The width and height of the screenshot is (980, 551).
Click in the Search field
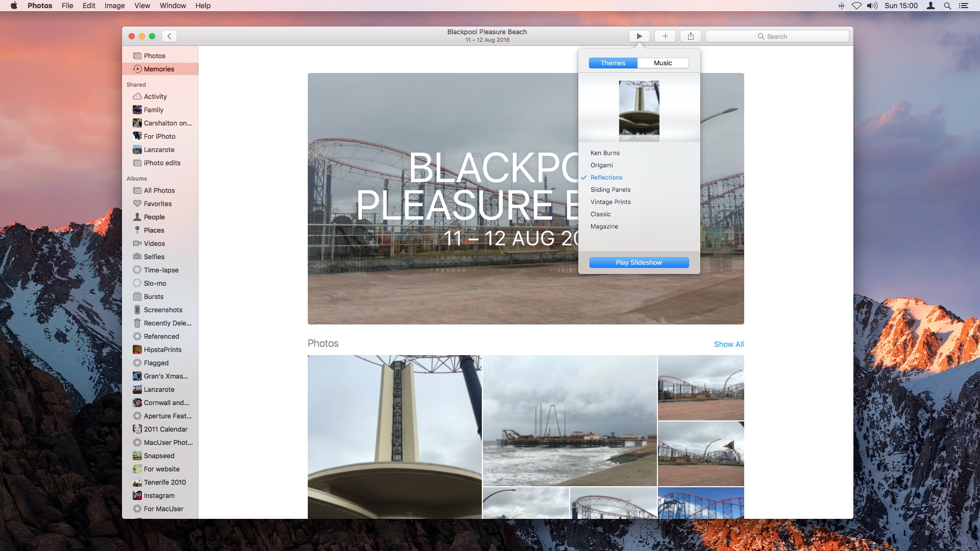click(x=777, y=36)
